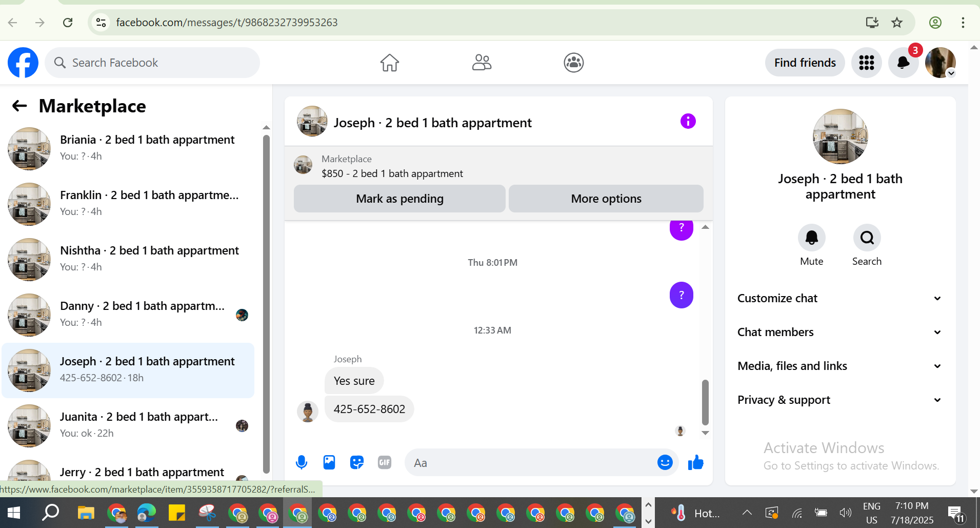980x528 pixels.
Task: Switch ENG US input language
Action: click(872, 513)
